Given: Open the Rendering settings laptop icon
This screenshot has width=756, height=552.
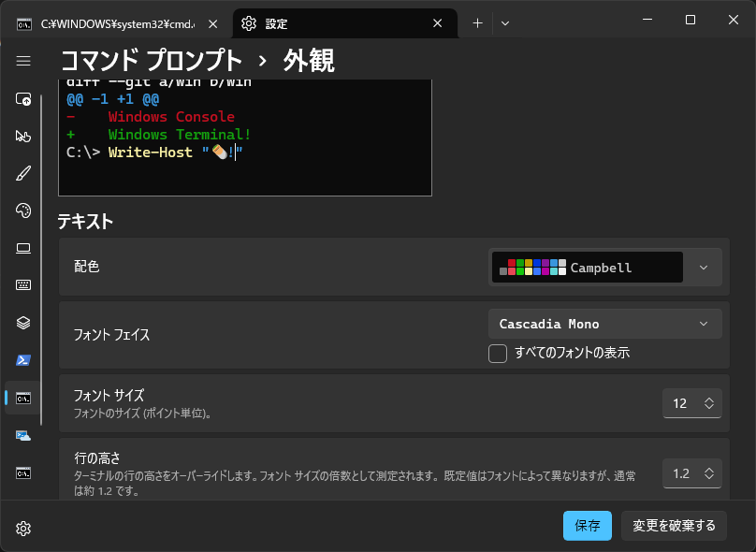Looking at the screenshot, I should (23, 248).
